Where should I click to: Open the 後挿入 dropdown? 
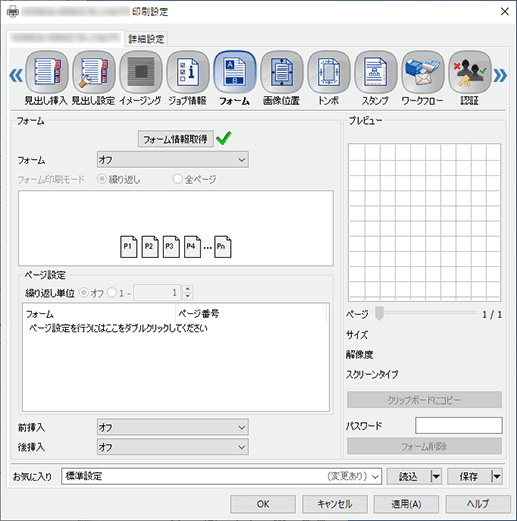173,447
